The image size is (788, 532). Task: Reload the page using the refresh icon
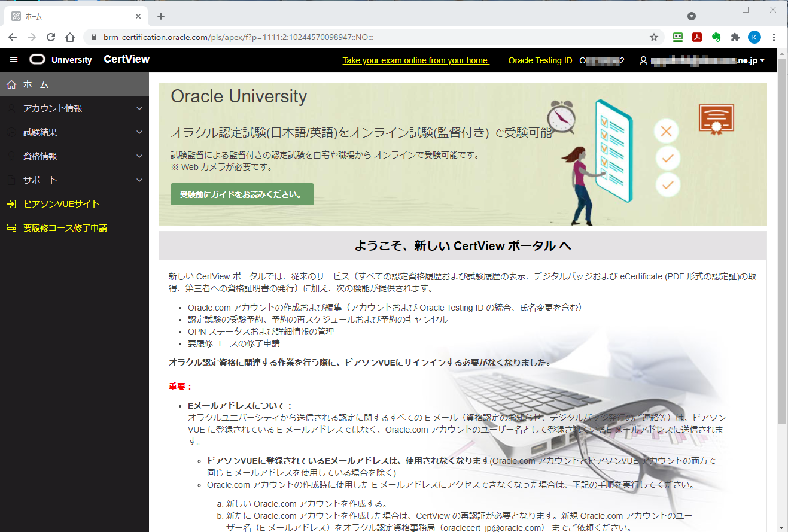51,37
